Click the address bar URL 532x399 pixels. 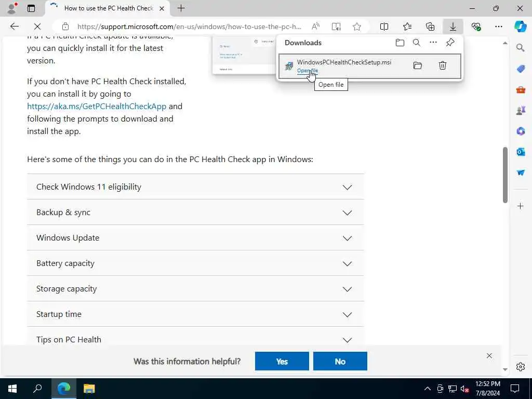pos(189,26)
